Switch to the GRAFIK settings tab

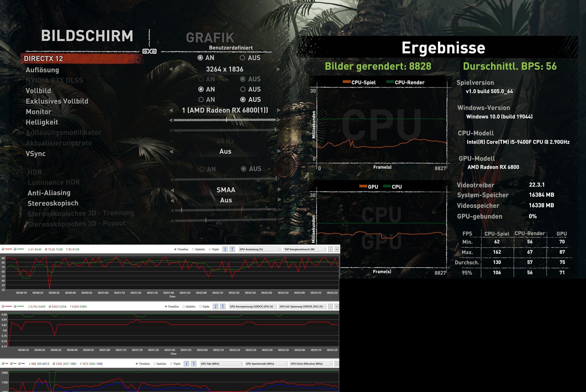click(x=210, y=38)
